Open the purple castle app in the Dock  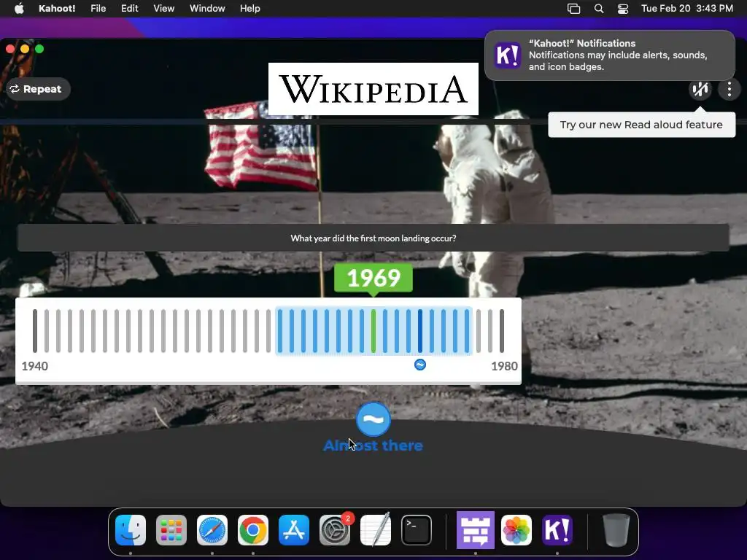tap(476, 530)
